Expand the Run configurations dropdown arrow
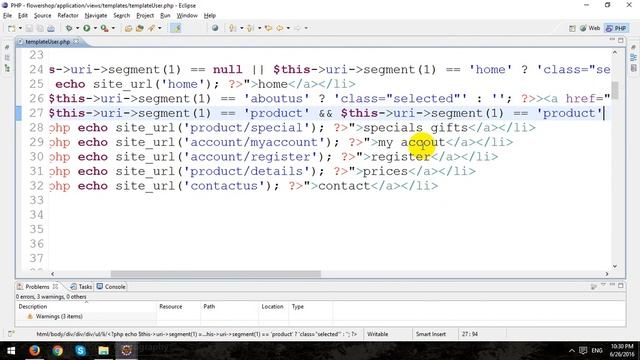 point(95,28)
